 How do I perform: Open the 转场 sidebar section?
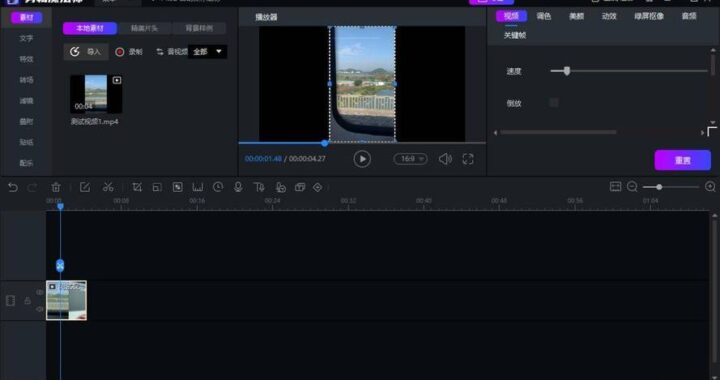26,80
